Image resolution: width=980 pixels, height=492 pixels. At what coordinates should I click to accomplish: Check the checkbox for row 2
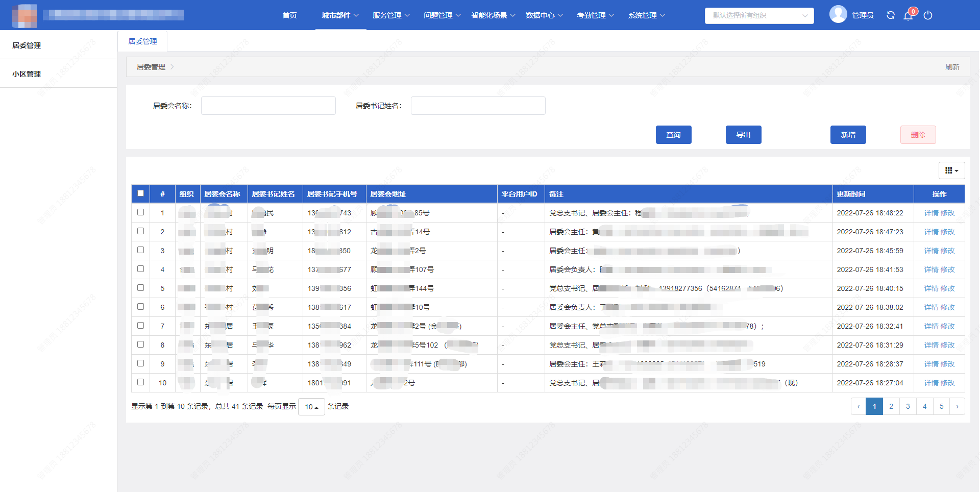[140, 231]
